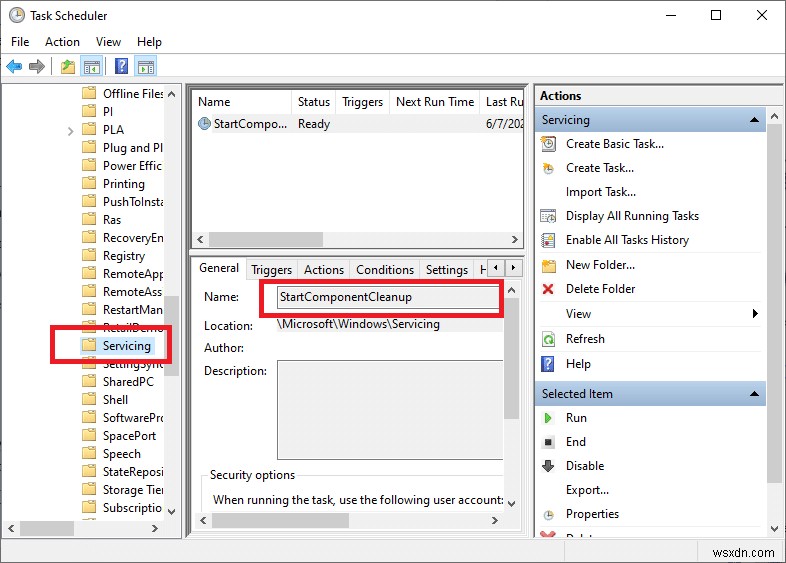Select the Registry folder in tree
This screenshot has height=563, width=786.
pos(124,256)
